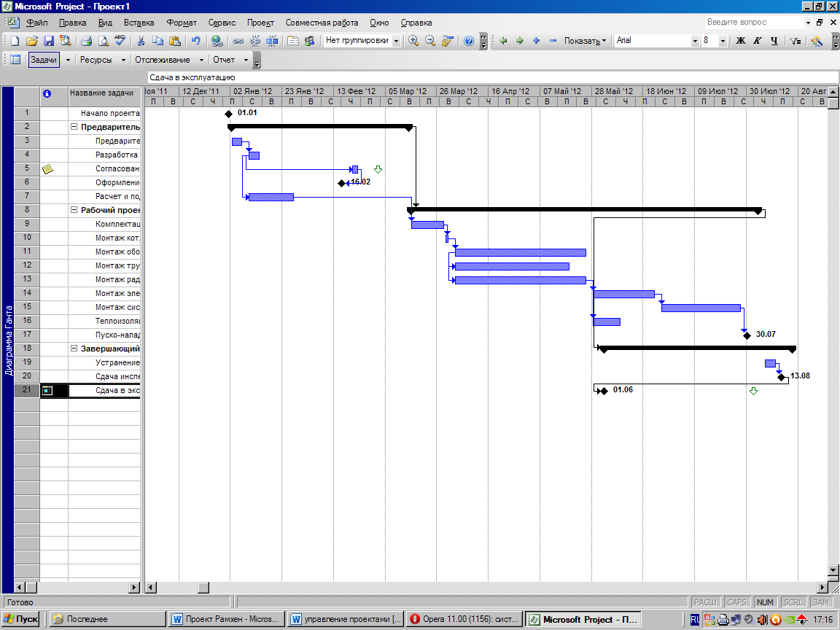Open the Сервис menu
840x630 pixels.
click(222, 23)
